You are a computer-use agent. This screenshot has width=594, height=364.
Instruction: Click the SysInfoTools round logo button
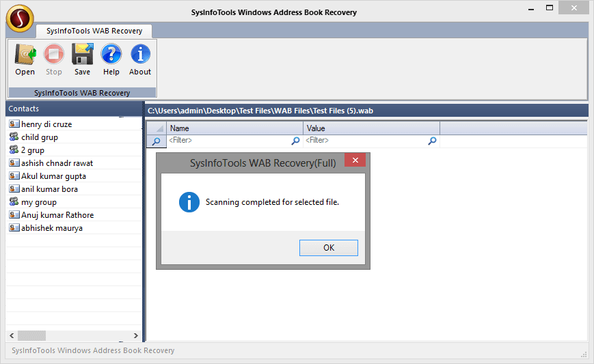20,18
